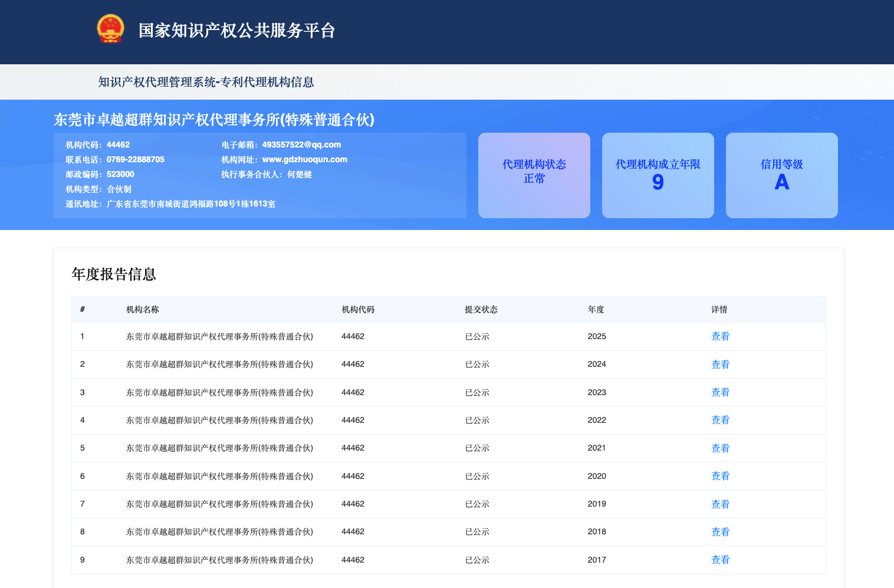Image resolution: width=894 pixels, height=588 pixels.
Task: Click the 年度 column header
Action: [596, 310]
